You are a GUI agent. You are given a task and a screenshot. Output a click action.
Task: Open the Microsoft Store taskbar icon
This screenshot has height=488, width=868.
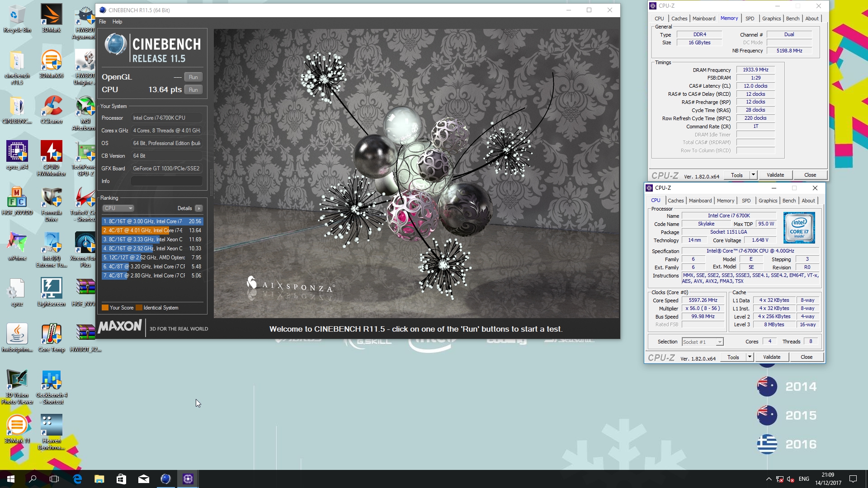122,479
